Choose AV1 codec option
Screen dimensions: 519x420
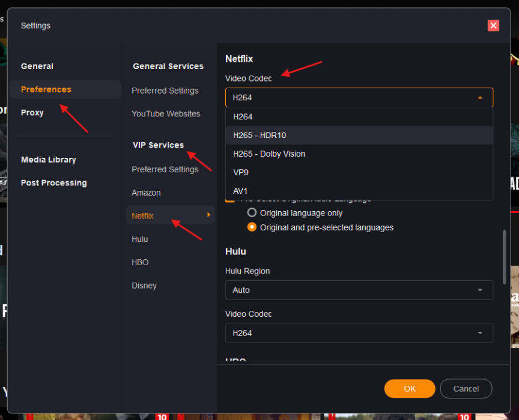point(359,191)
